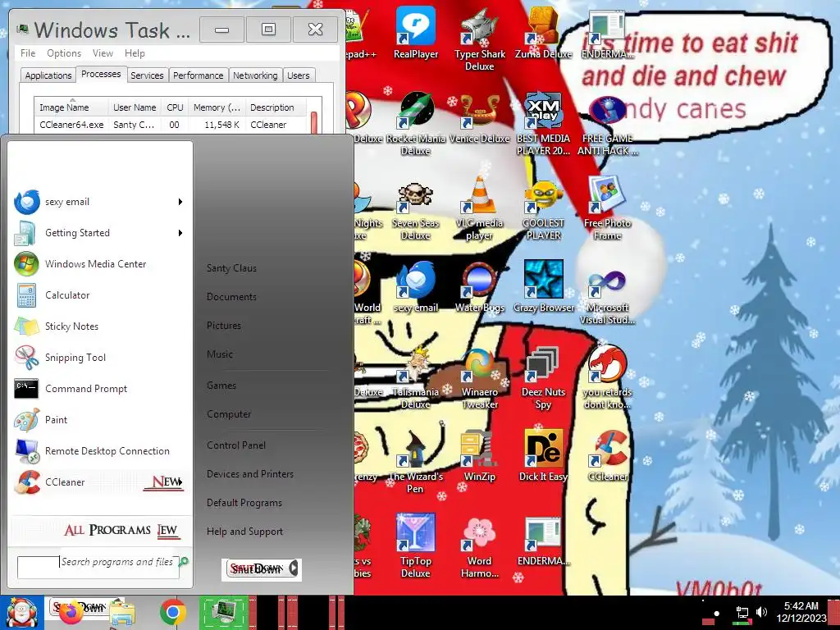The height and width of the screenshot is (630, 840).
Task: Open Free Photo Frame shortcut
Action: pos(607,208)
